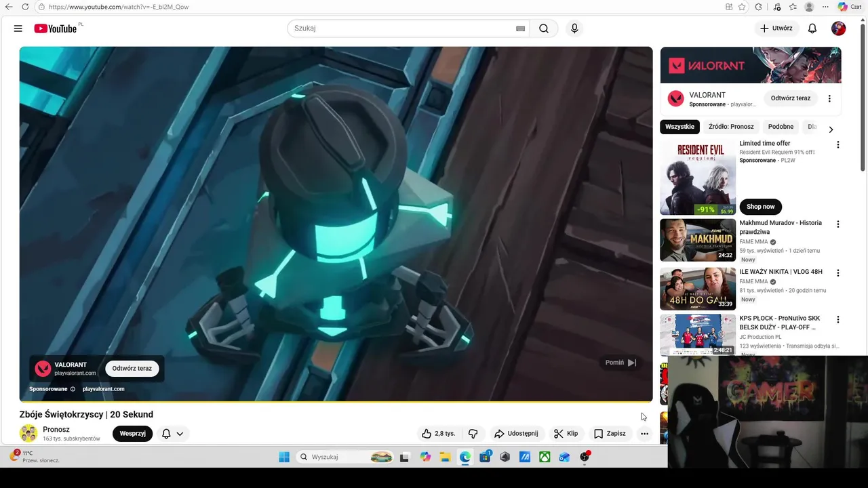Image resolution: width=868 pixels, height=488 pixels.
Task: Go to the YouTube home logo
Action: click(56, 28)
